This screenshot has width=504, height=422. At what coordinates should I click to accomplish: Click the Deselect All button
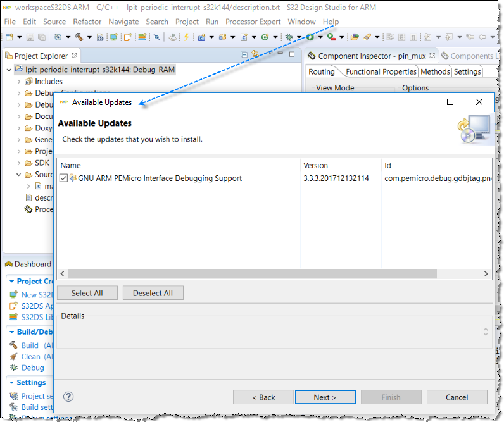tap(153, 293)
